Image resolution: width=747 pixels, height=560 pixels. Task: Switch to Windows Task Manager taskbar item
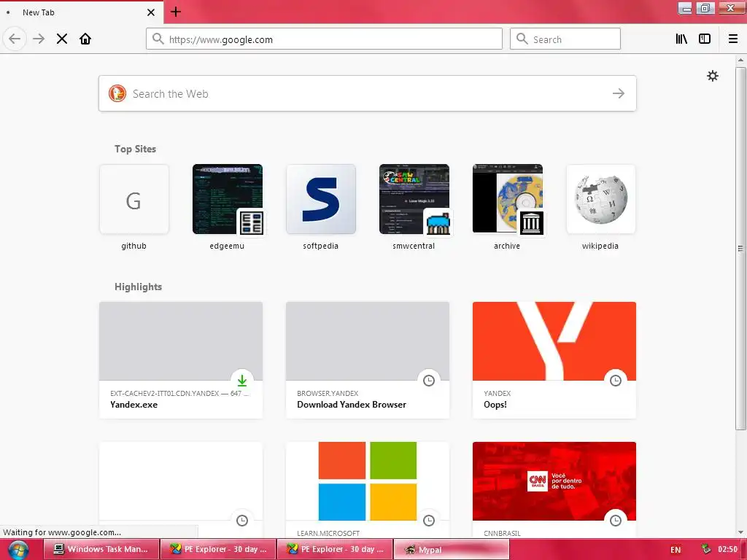(x=101, y=549)
